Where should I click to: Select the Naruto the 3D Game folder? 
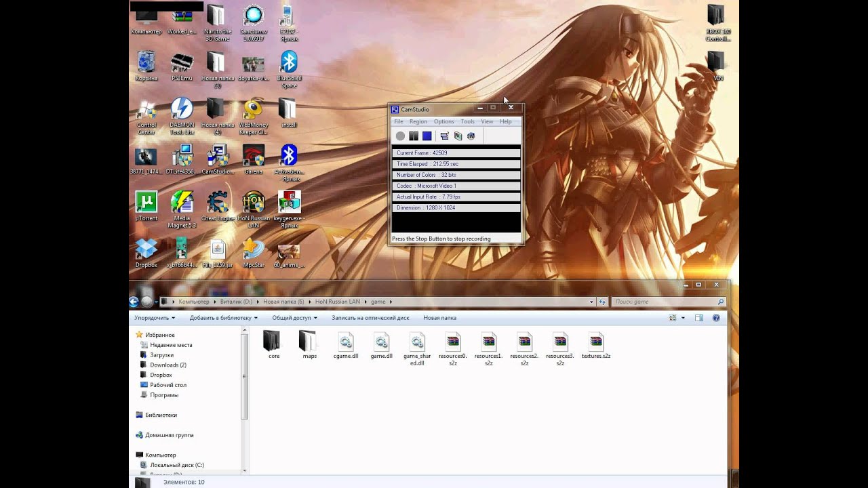pos(218,23)
